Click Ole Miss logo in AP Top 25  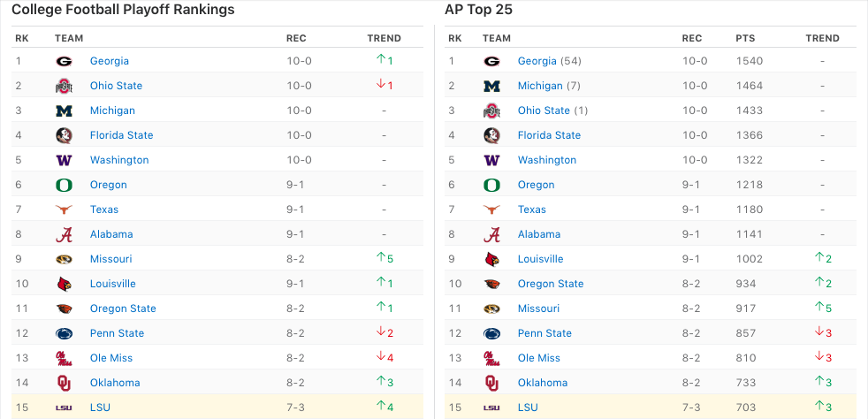point(492,358)
